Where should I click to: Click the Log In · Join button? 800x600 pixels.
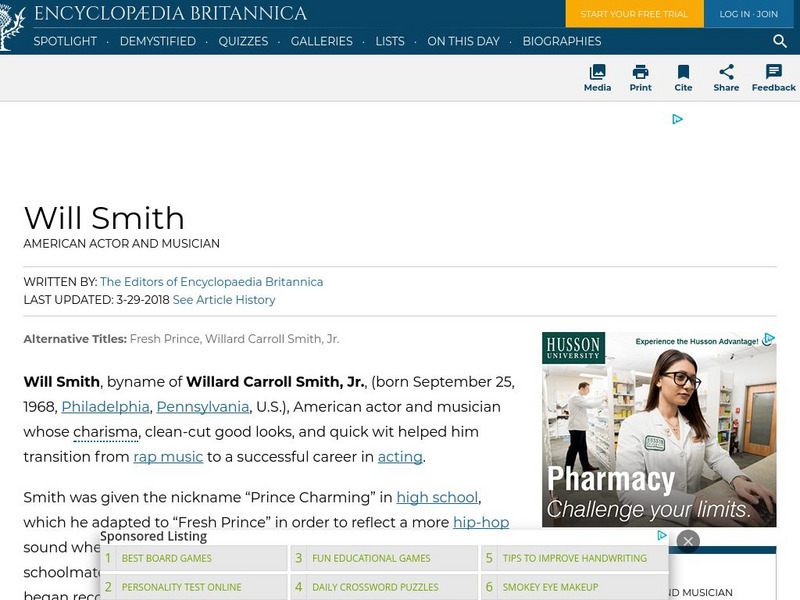(x=748, y=14)
